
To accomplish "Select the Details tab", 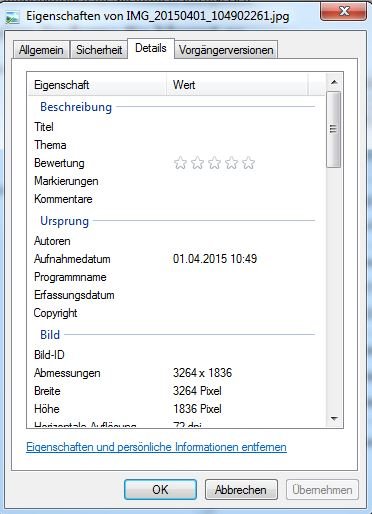I will pos(151,49).
